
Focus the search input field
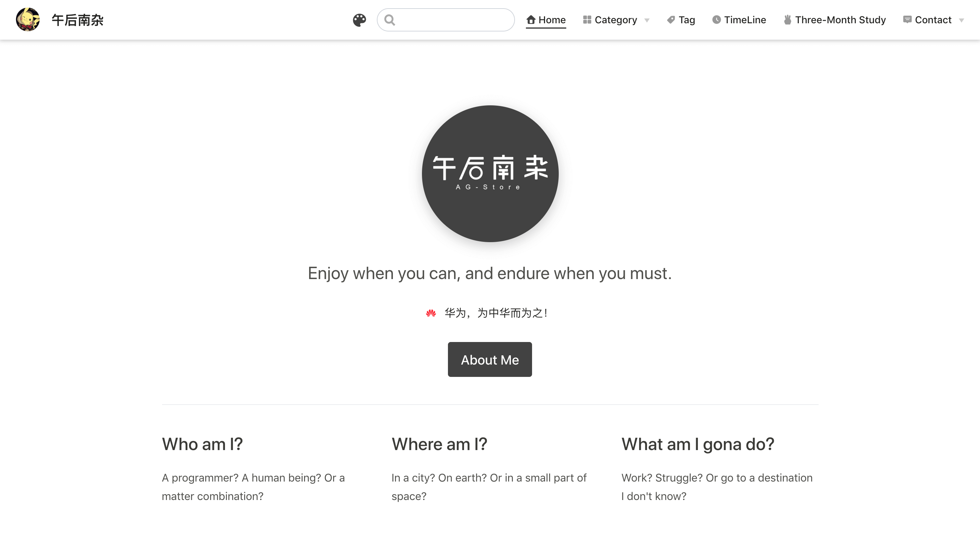453,20
